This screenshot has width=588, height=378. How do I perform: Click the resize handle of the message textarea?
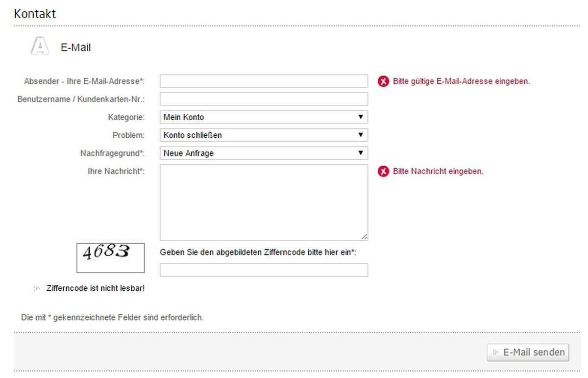364,237
